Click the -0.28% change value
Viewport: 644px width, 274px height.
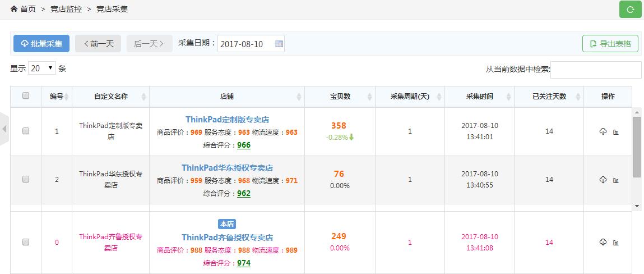click(337, 138)
